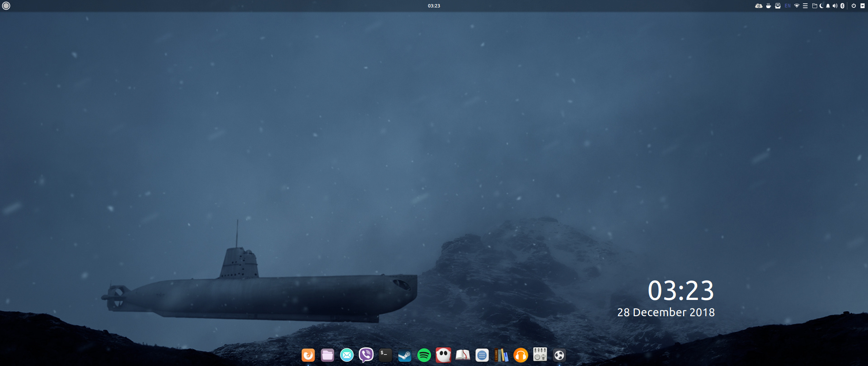This screenshot has height=366, width=868.
Task: Open Spotify
Action: pos(424,355)
